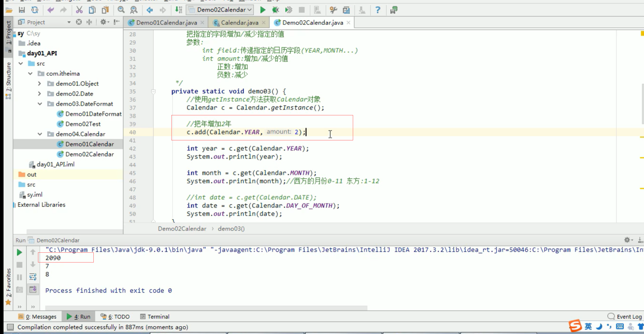Toggle the bottom-left tool windows button
The height and width of the screenshot is (334, 644).
coord(10,327)
